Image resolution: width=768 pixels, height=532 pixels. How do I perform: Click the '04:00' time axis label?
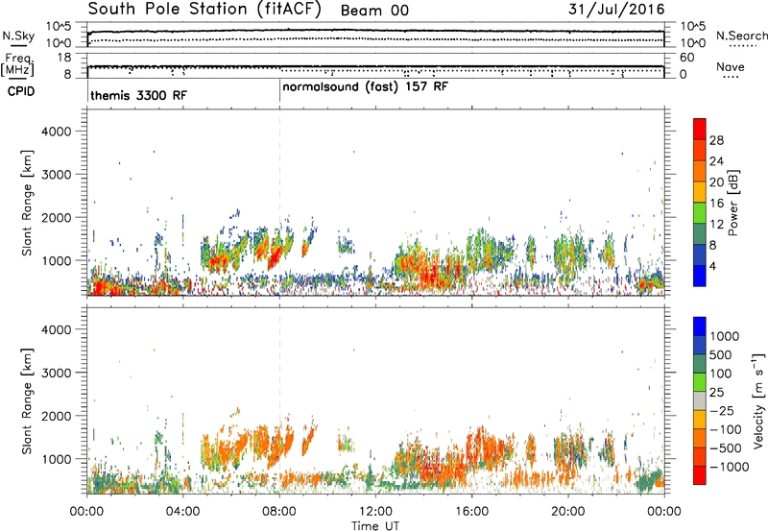click(x=183, y=512)
